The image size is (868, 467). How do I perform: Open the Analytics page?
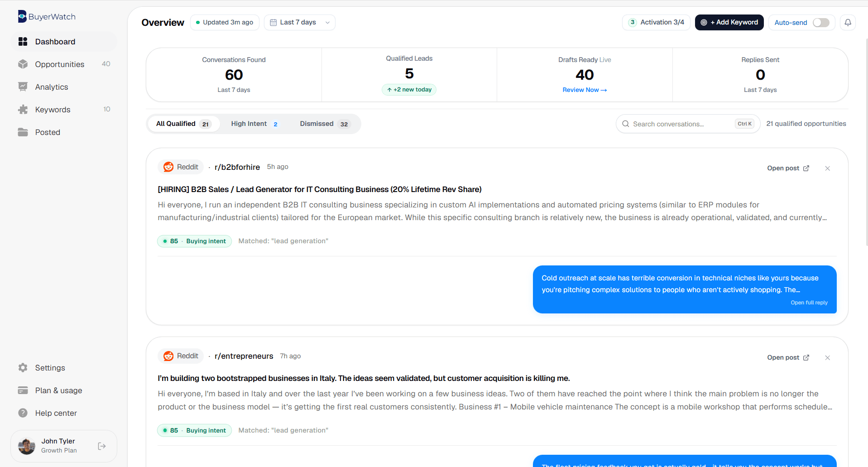(64, 87)
